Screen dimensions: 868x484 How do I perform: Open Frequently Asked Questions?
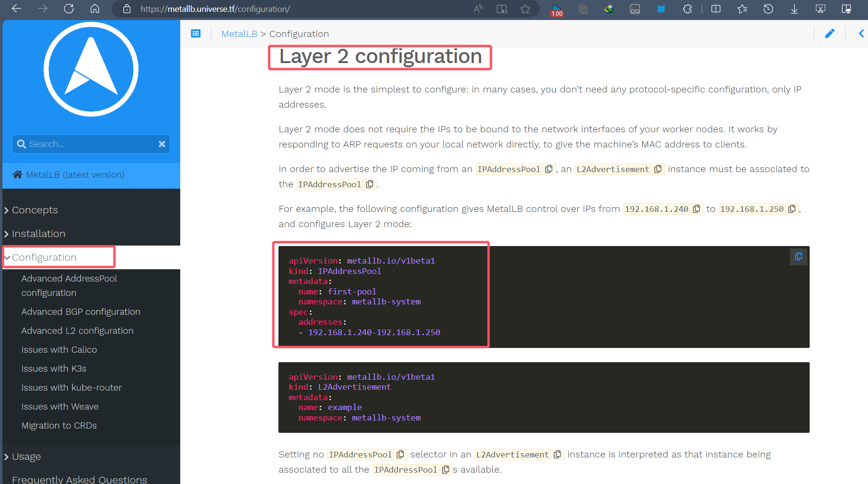(x=80, y=479)
